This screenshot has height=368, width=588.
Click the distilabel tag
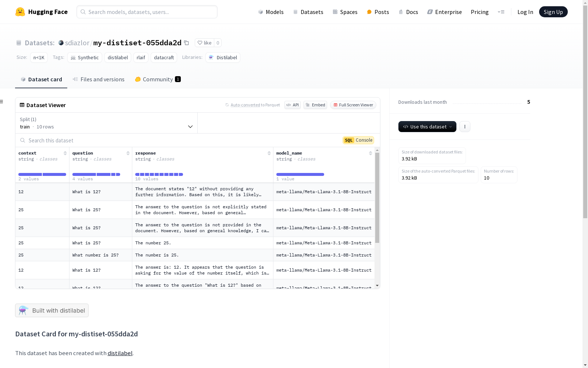click(x=118, y=57)
